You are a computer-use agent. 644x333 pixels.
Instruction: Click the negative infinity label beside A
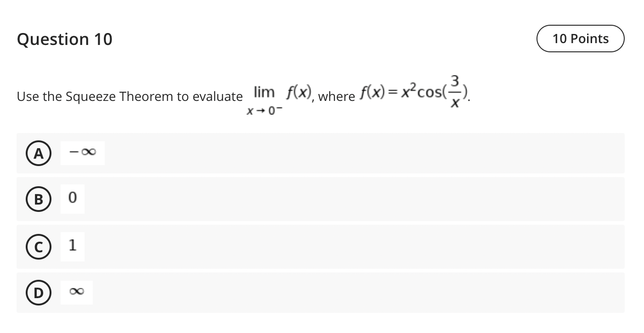pos(82,152)
